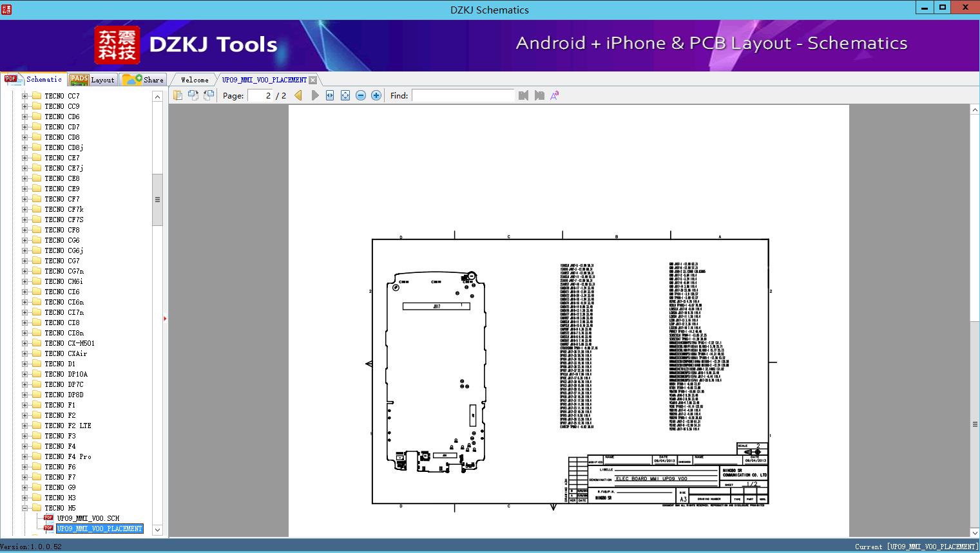
Task: Open the Share tab
Action: [143, 80]
